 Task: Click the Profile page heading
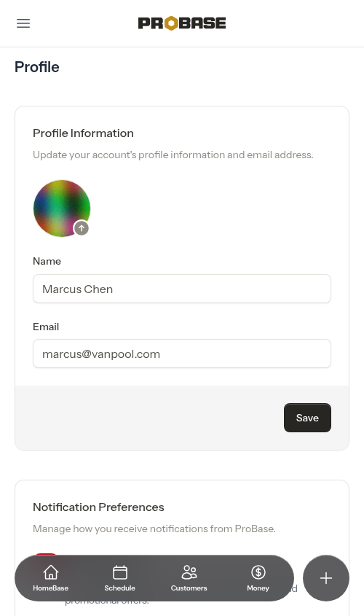37,67
